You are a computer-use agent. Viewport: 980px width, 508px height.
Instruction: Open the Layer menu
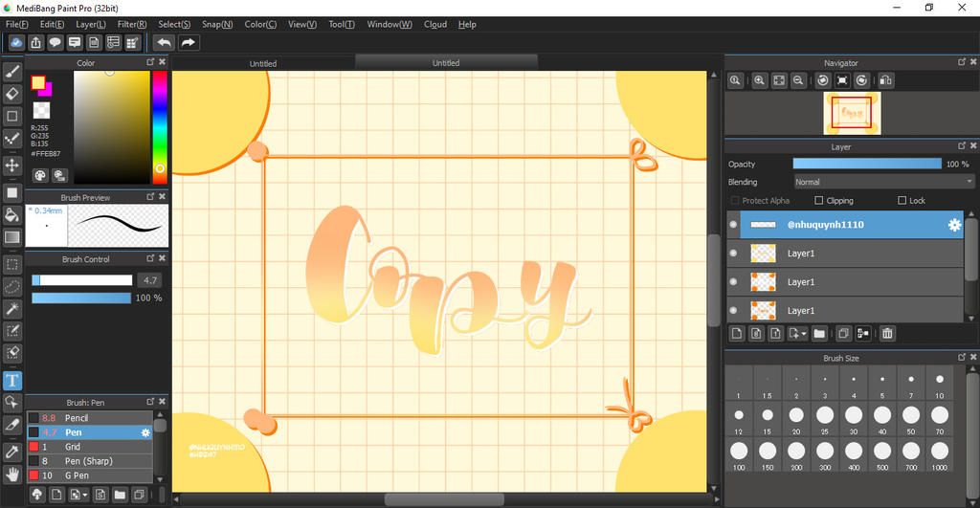(x=91, y=24)
